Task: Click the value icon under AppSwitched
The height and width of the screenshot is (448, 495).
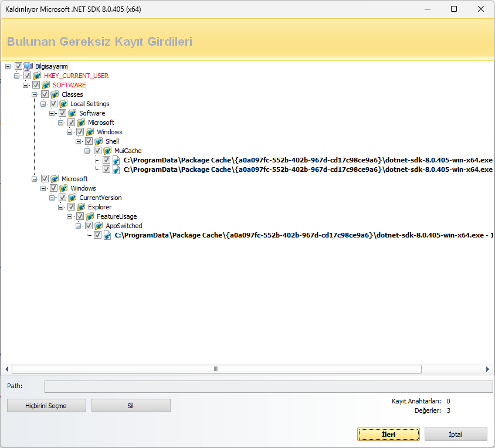Action: point(107,235)
